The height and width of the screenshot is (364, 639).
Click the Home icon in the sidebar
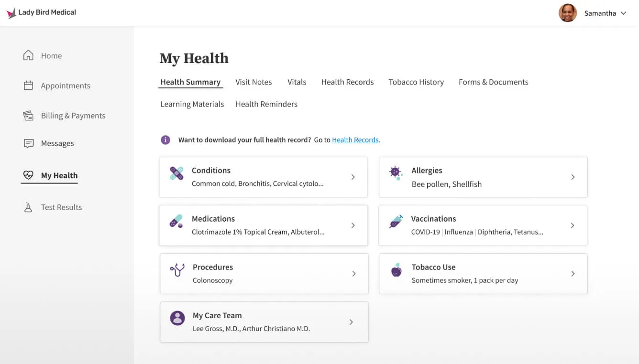[x=29, y=55]
